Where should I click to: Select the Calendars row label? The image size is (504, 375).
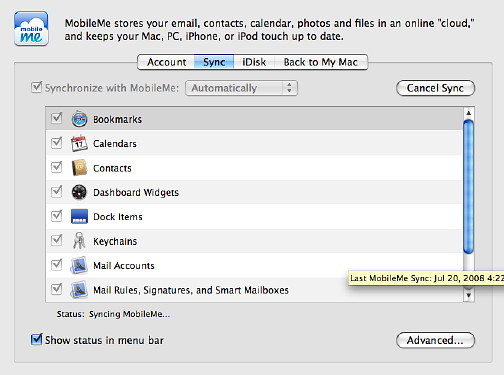coord(115,144)
